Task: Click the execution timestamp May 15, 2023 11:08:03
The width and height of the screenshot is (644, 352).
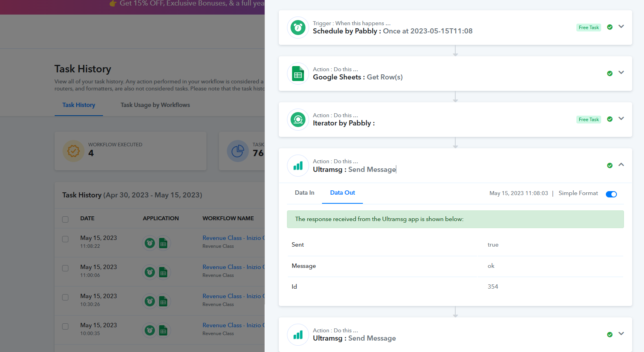Action: click(519, 193)
